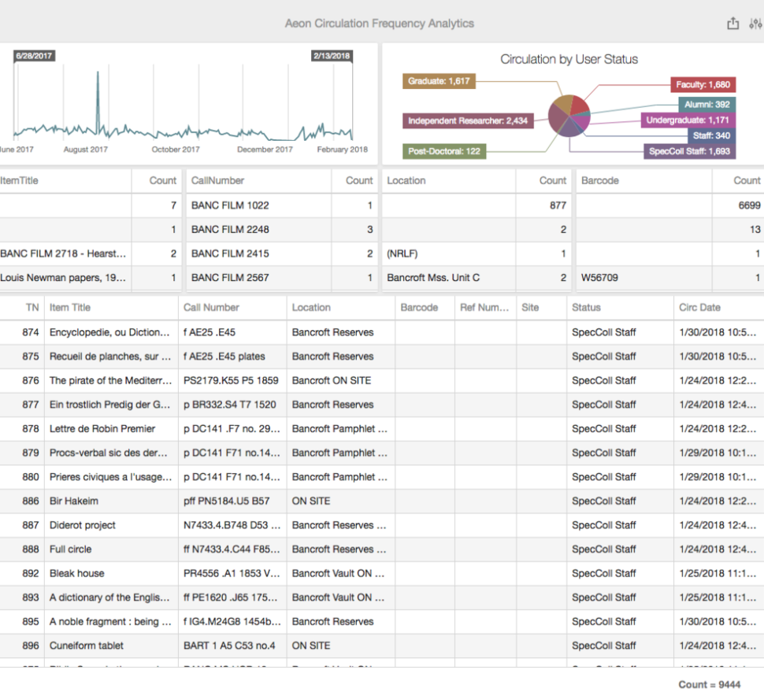This screenshot has width=764, height=700.
Task: Click the CallNumber summary table header
Action: pyautogui.click(x=217, y=180)
